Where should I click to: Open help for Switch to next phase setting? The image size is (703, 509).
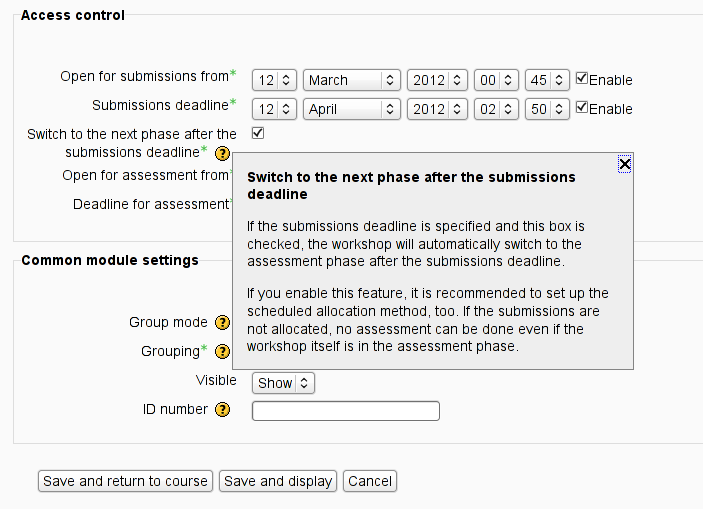222,153
